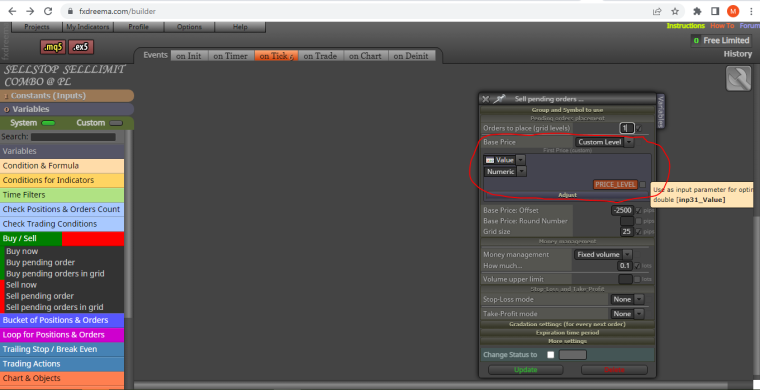Open the Instructions link
This screenshot has height=390, width=760.
tap(685, 26)
